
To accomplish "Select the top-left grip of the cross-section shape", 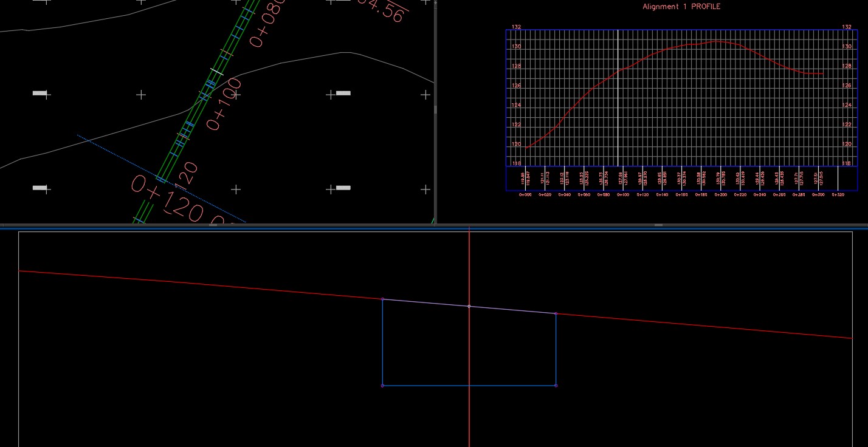I will 383,299.
